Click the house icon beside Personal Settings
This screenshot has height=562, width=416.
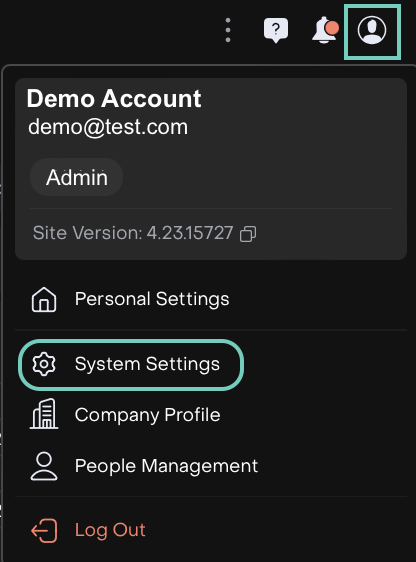pos(44,300)
